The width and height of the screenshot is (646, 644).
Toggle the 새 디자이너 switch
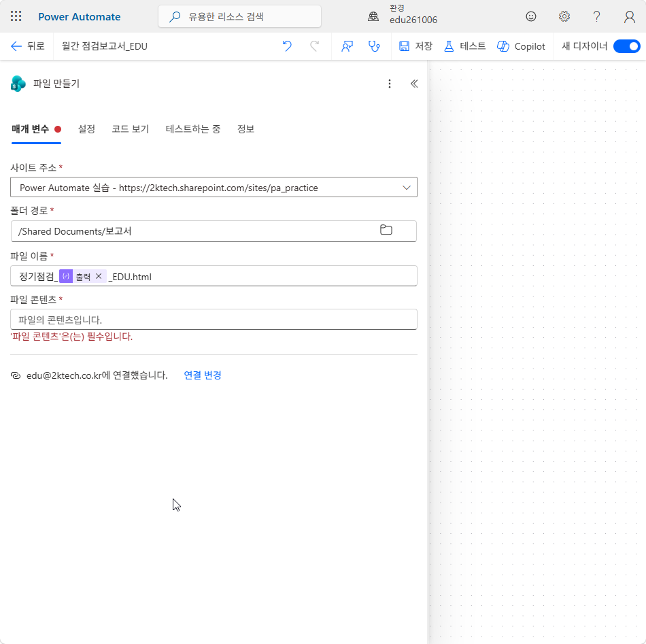626,46
